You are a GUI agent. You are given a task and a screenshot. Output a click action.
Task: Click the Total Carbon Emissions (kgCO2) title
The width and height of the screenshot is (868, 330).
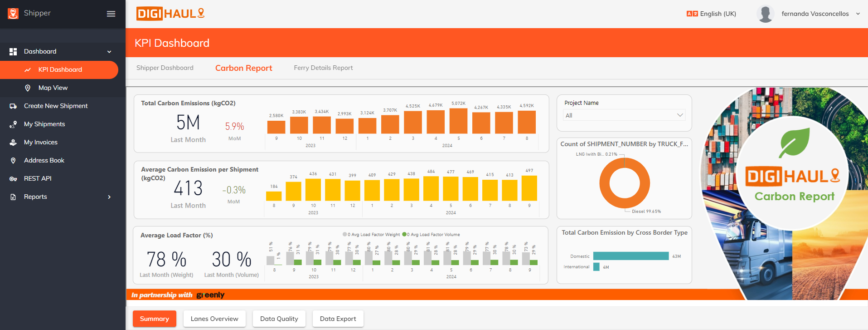click(x=188, y=103)
